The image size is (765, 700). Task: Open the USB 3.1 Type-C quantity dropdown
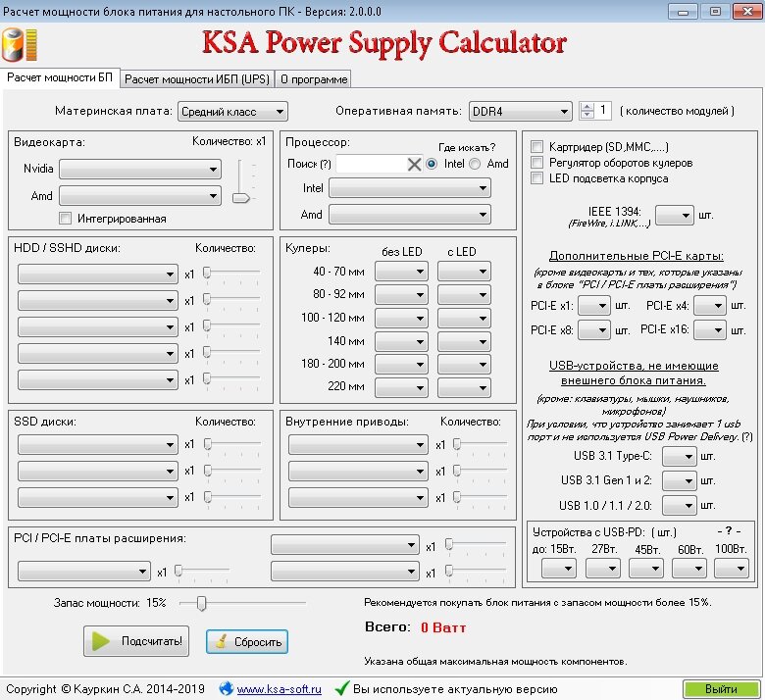pyautogui.click(x=679, y=457)
